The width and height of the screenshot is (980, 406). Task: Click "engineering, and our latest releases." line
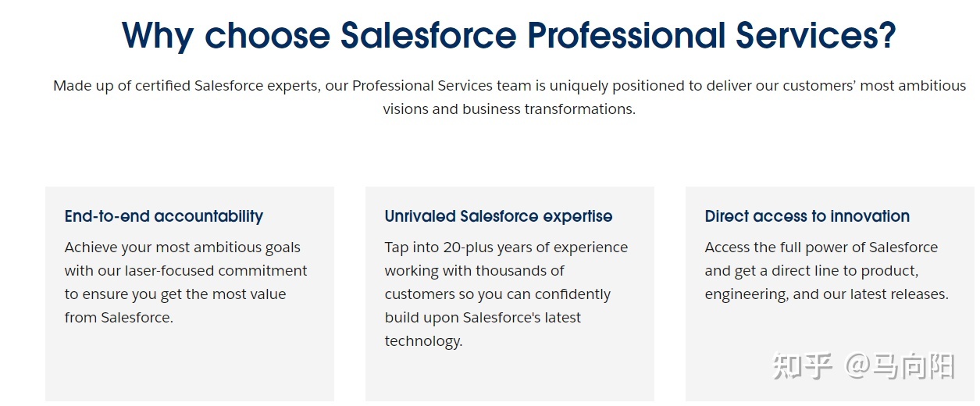(827, 294)
